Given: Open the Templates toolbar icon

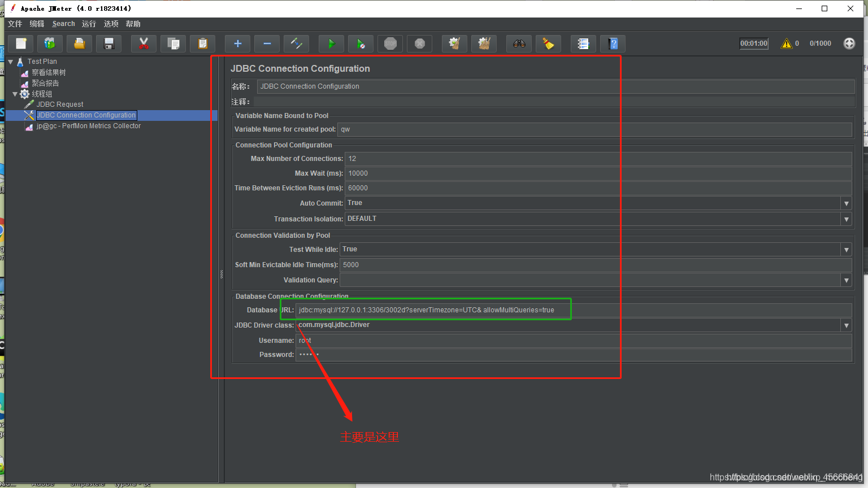Looking at the screenshot, I should (x=50, y=43).
